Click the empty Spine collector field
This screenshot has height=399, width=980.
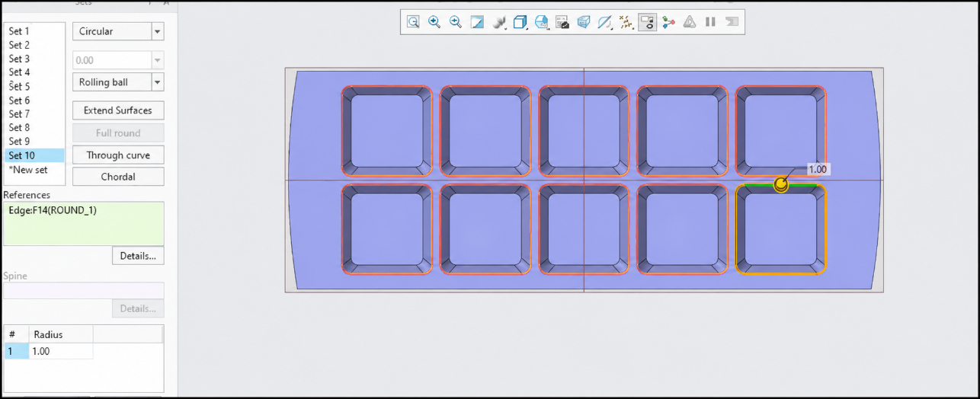point(84,290)
